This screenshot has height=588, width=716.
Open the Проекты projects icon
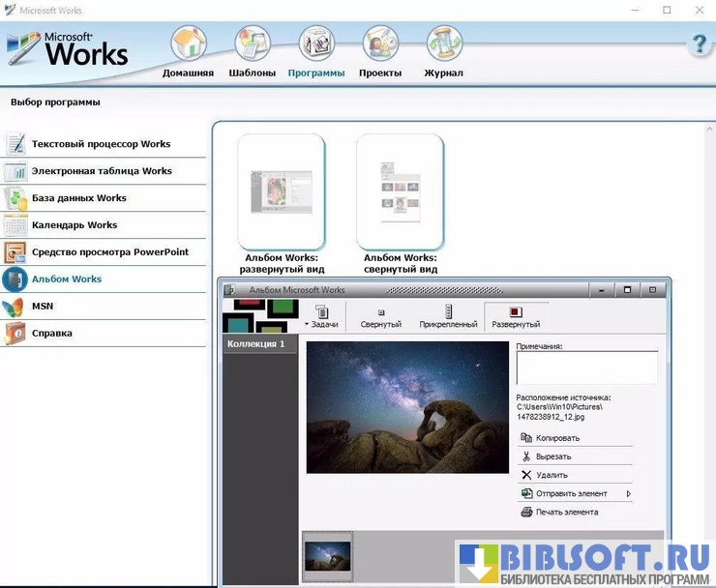pos(380,44)
